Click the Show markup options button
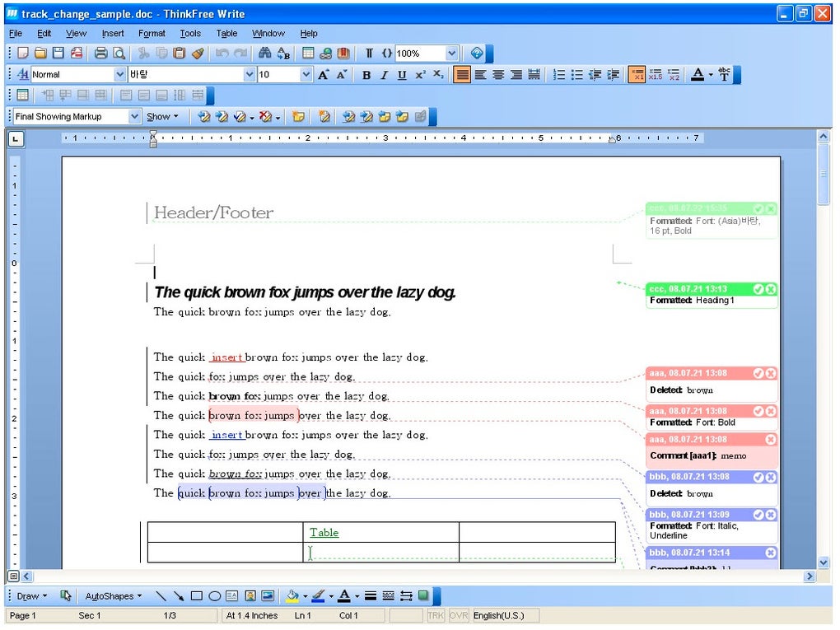The width and height of the screenshot is (840, 630). (x=162, y=116)
